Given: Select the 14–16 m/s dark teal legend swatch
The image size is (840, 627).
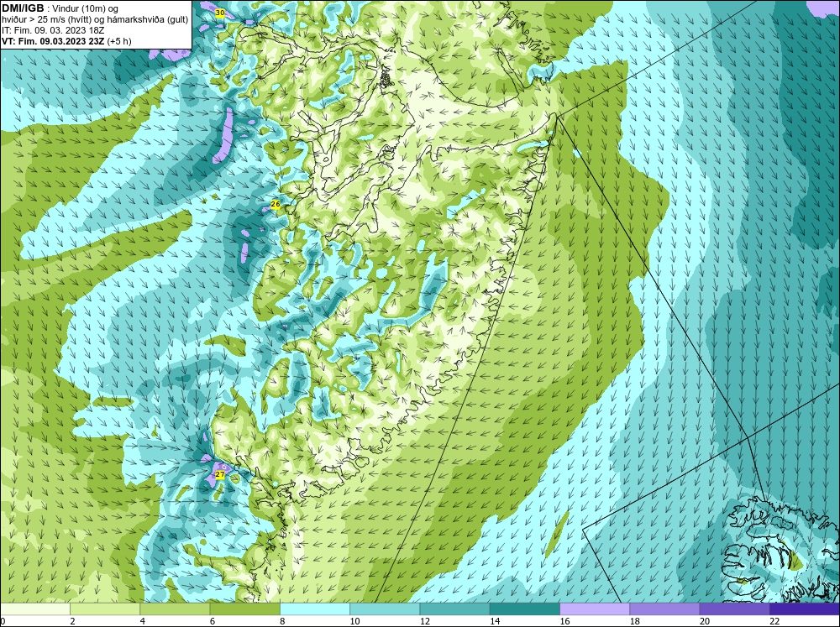Looking at the screenshot, I should click(525, 609).
